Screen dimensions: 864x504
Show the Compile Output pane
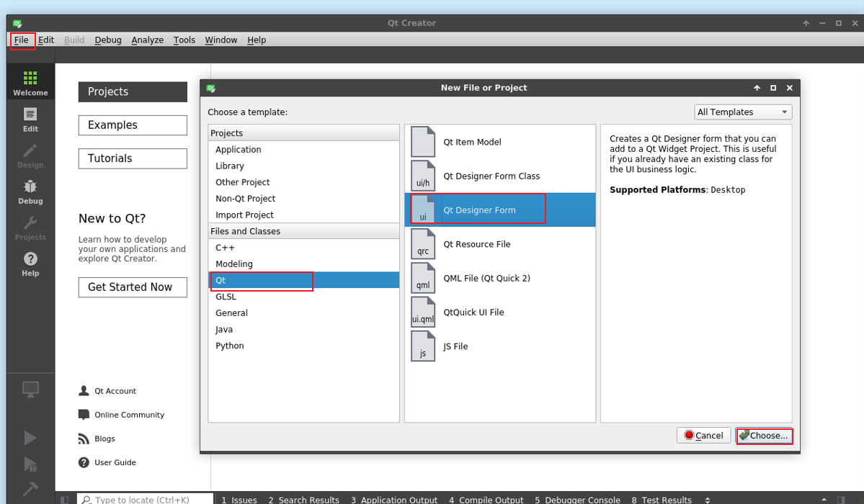pyautogui.click(x=486, y=500)
